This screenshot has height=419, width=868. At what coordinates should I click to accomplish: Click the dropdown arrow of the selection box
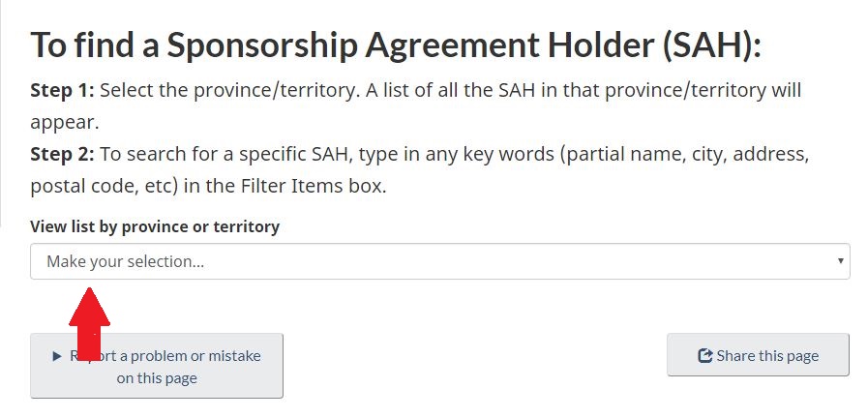coord(840,261)
